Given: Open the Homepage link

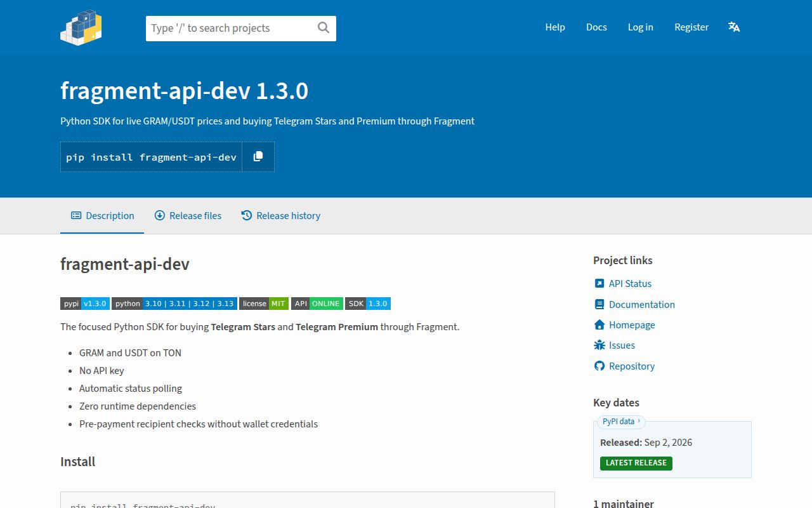Looking at the screenshot, I should (x=632, y=324).
